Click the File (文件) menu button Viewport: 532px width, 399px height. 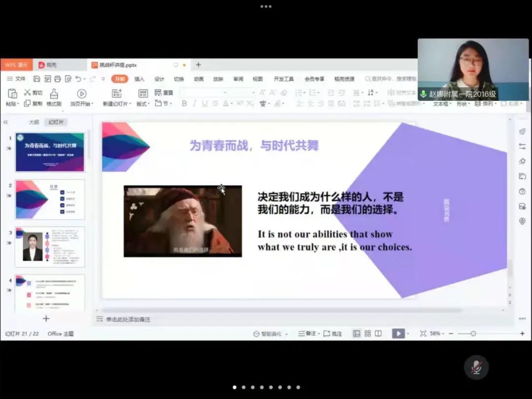(16, 79)
